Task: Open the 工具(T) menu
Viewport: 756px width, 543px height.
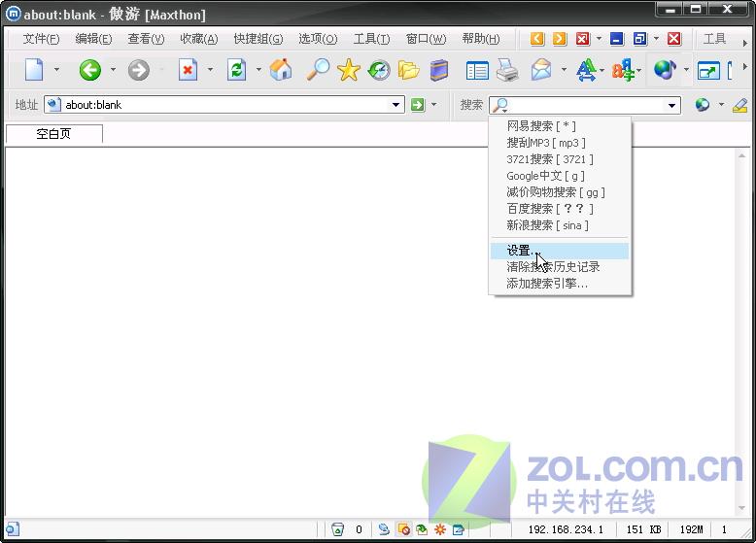Action: (371, 39)
